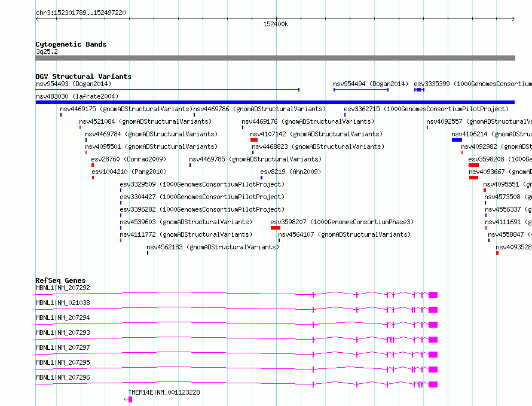
Task: Click the red esv3598208 variant block
Action: 473,165
